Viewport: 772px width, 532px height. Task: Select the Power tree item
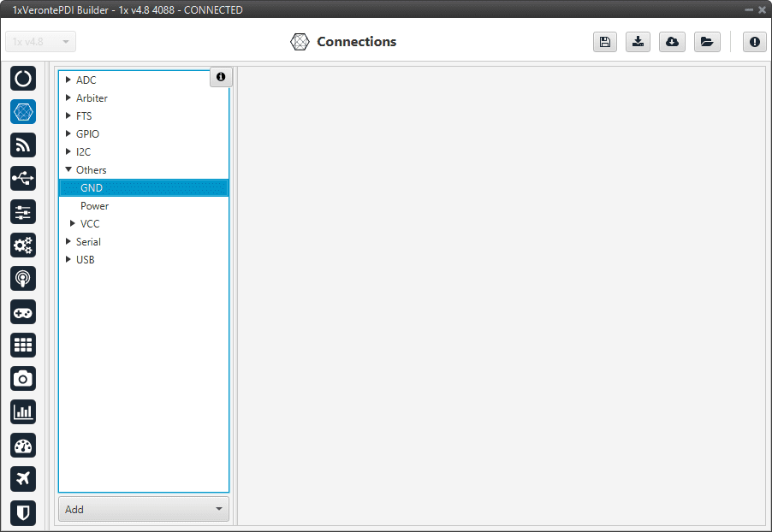point(94,206)
